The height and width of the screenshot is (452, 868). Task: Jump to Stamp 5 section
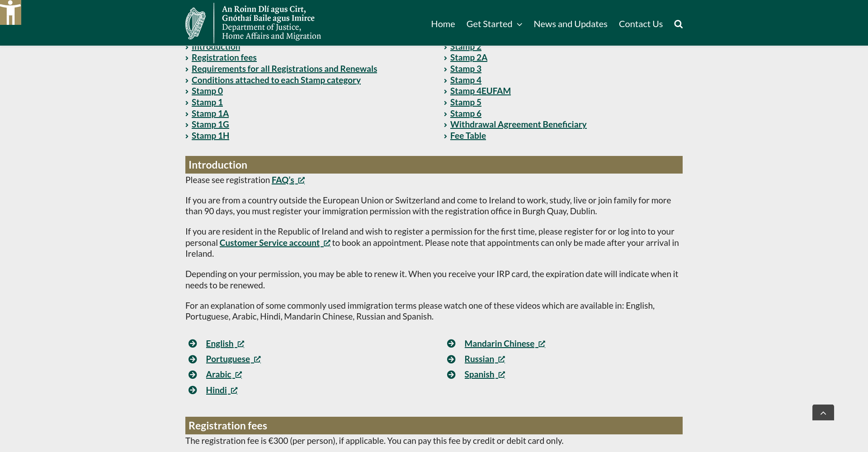tap(466, 102)
